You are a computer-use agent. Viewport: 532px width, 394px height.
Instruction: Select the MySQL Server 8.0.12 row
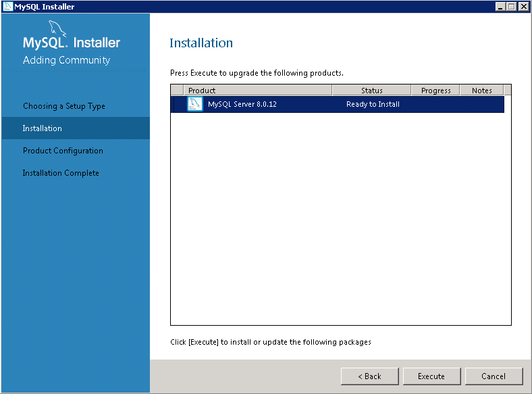[338, 104]
